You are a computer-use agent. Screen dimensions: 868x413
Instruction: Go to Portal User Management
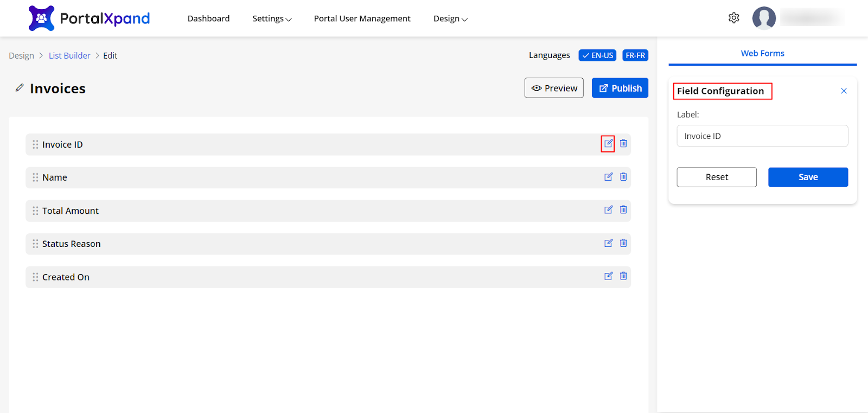(362, 18)
